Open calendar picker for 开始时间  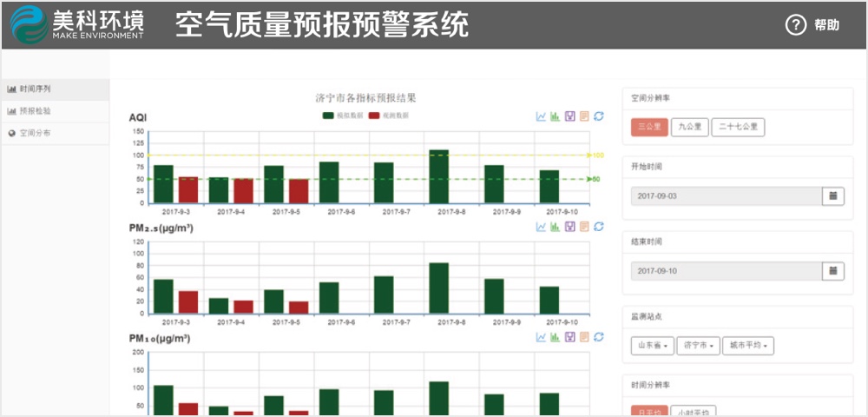(832, 196)
